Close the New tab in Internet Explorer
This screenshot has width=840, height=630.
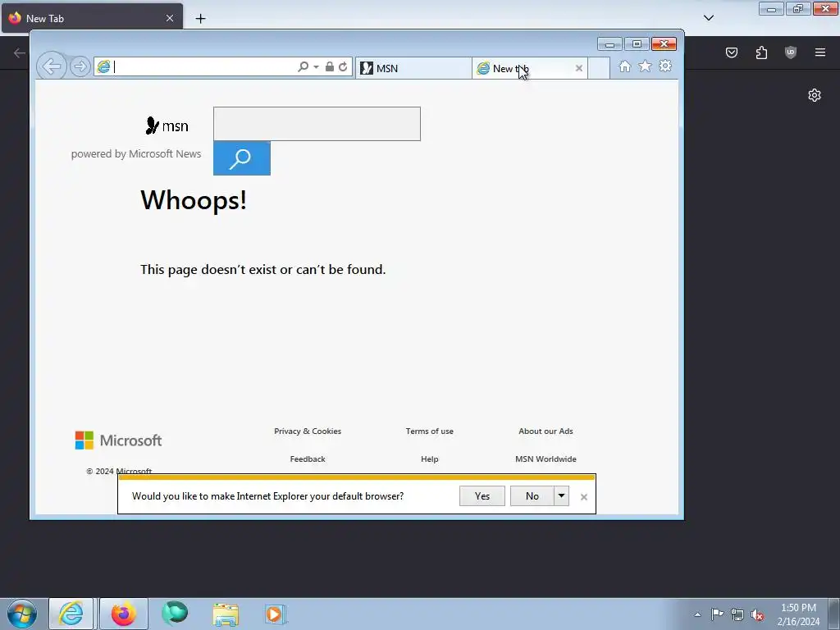click(578, 68)
